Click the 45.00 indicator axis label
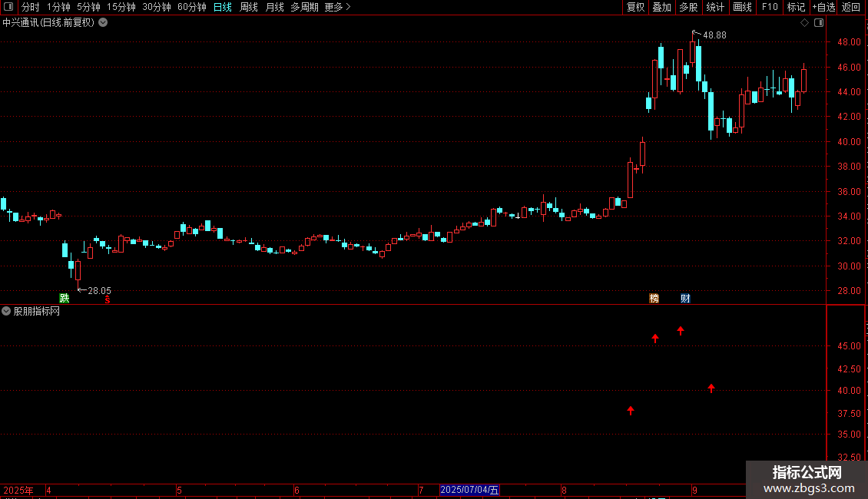Image resolution: width=868 pixels, height=499 pixels. (849, 346)
